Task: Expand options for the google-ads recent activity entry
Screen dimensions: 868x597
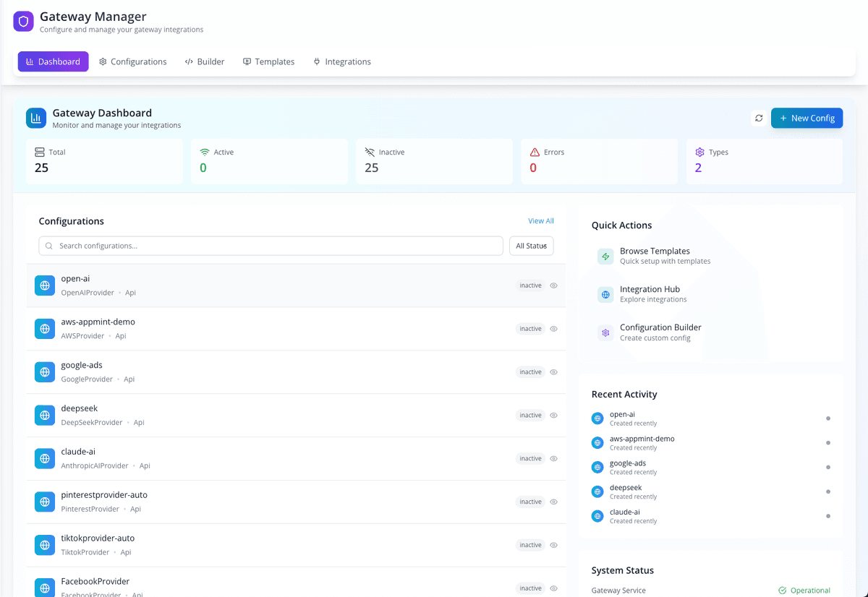Action: click(827, 467)
